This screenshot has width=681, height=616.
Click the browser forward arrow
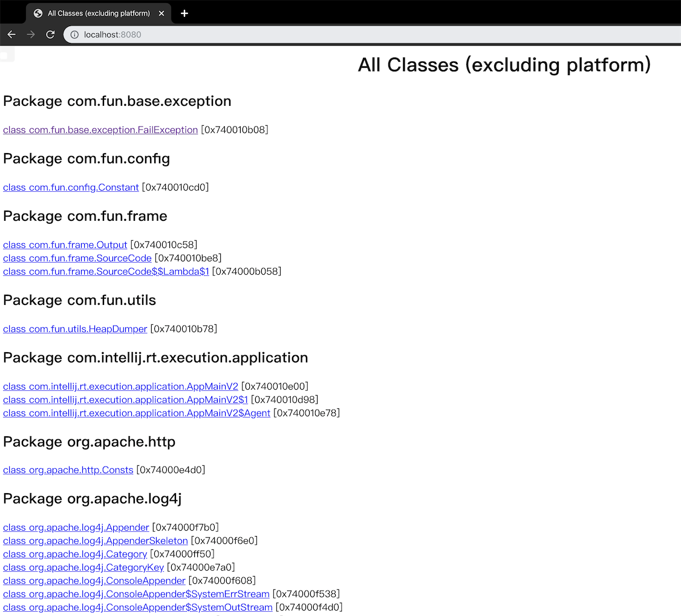tap(30, 34)
